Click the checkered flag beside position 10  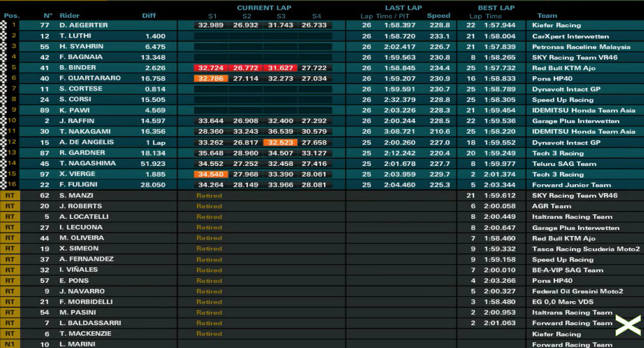tap(3, 121)
